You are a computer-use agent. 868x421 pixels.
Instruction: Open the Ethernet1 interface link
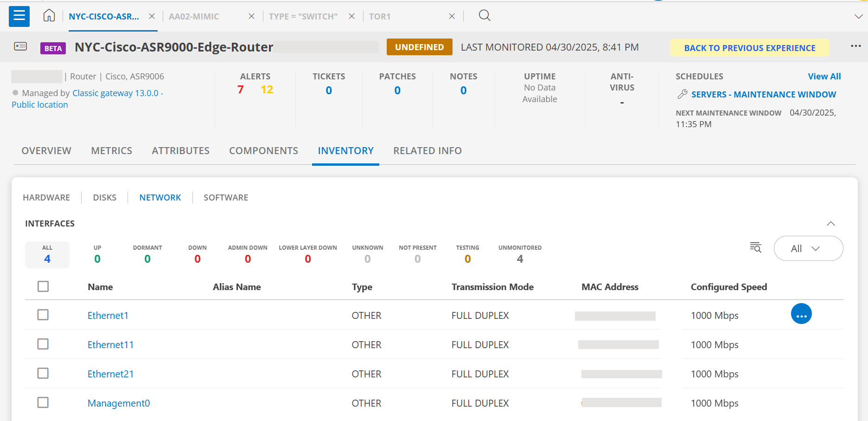108,316
